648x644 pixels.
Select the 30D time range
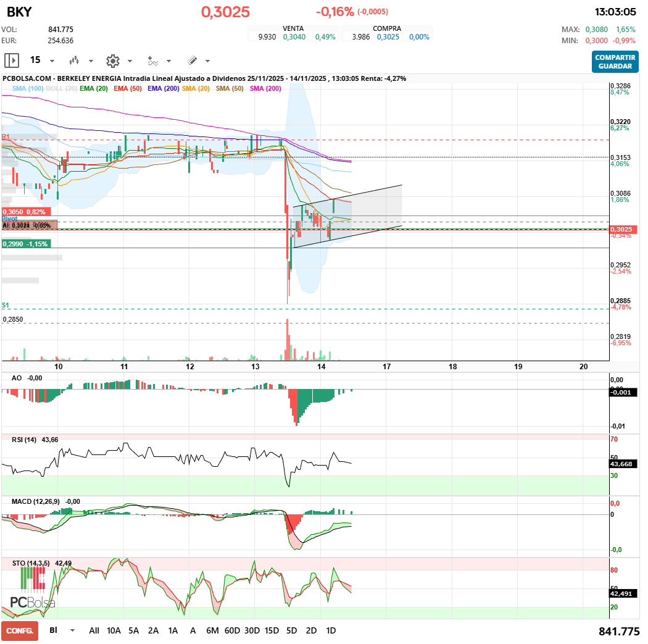(x=252, y=630)
